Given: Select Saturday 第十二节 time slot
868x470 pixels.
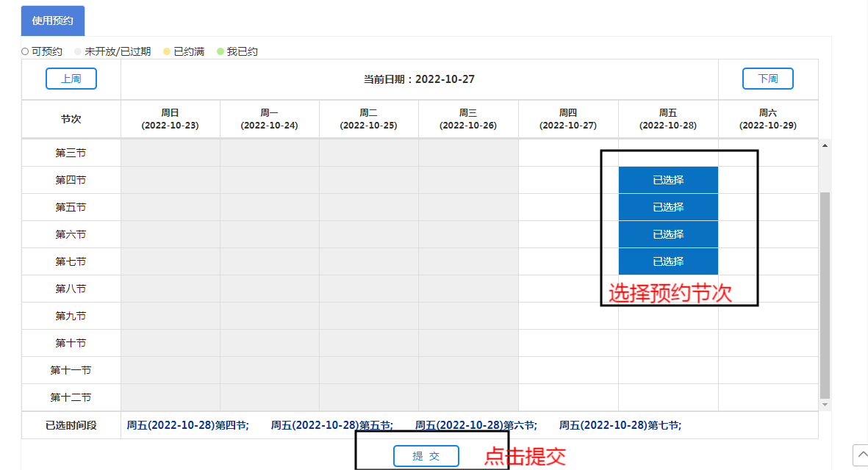Looking at the screenshot, I should [768, 397].
